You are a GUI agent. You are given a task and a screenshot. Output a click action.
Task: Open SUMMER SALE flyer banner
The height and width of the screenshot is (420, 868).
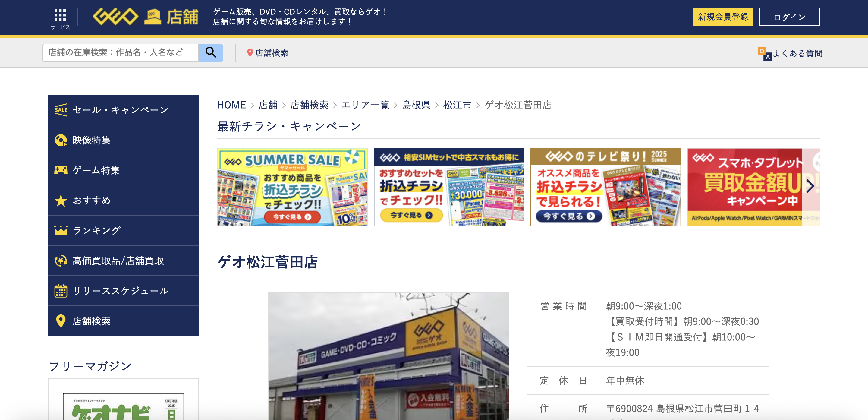pos(292,187)
